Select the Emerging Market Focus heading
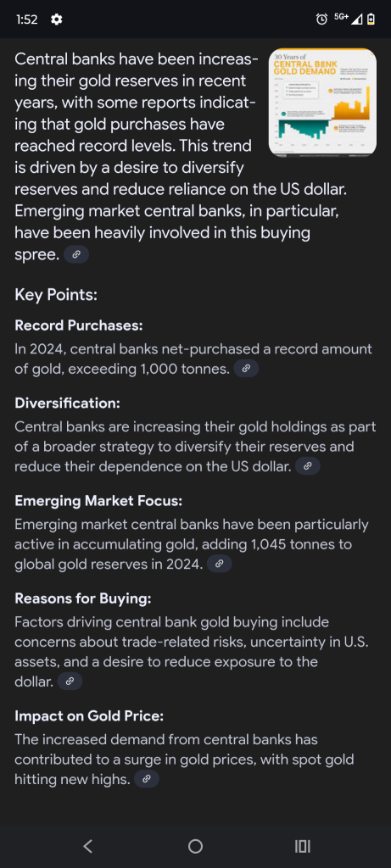The image size is (391, 868). 98,502
